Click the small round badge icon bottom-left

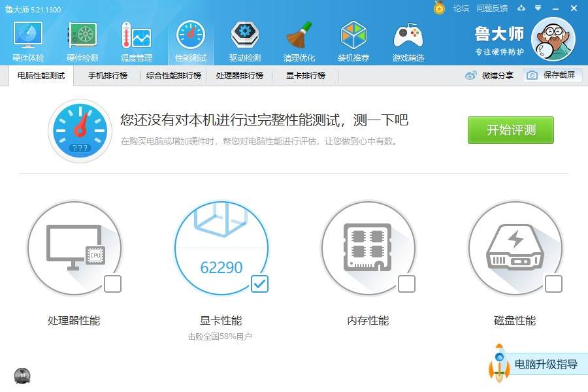click(x=22, y=376)
